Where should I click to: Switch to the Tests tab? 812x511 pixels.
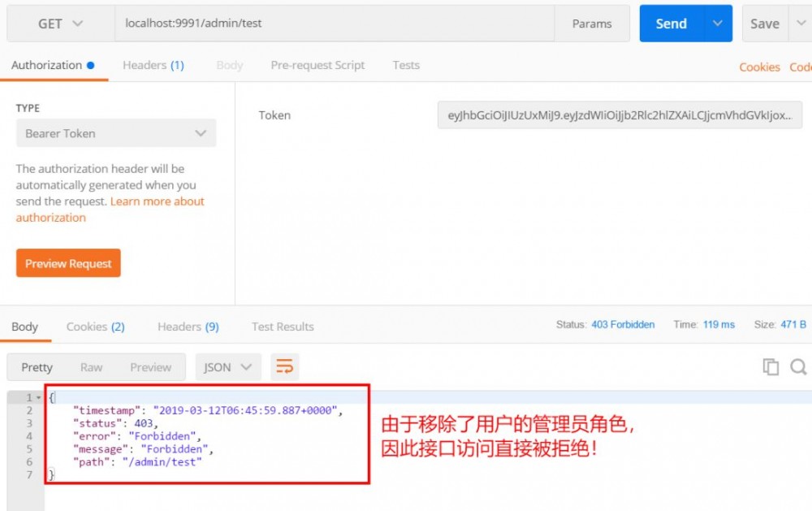405,65
